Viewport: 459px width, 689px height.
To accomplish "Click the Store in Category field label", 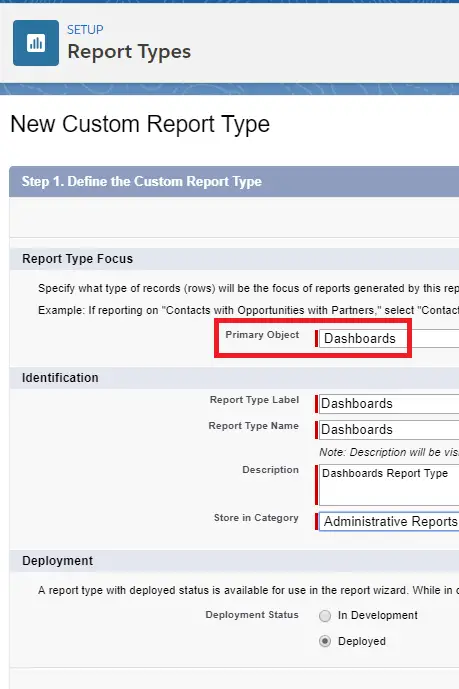I will [x=256, y=518].
